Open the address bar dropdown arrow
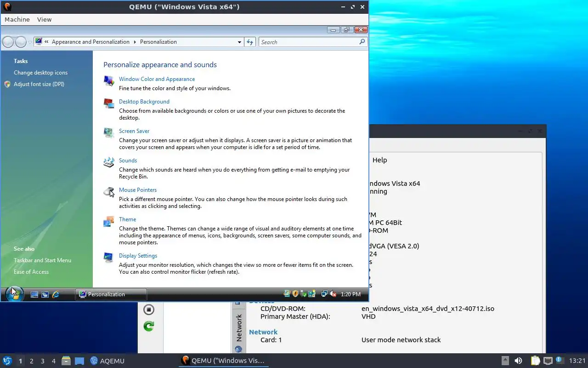The height and width of the screenshot is (368, 588). tap(239, 42)
